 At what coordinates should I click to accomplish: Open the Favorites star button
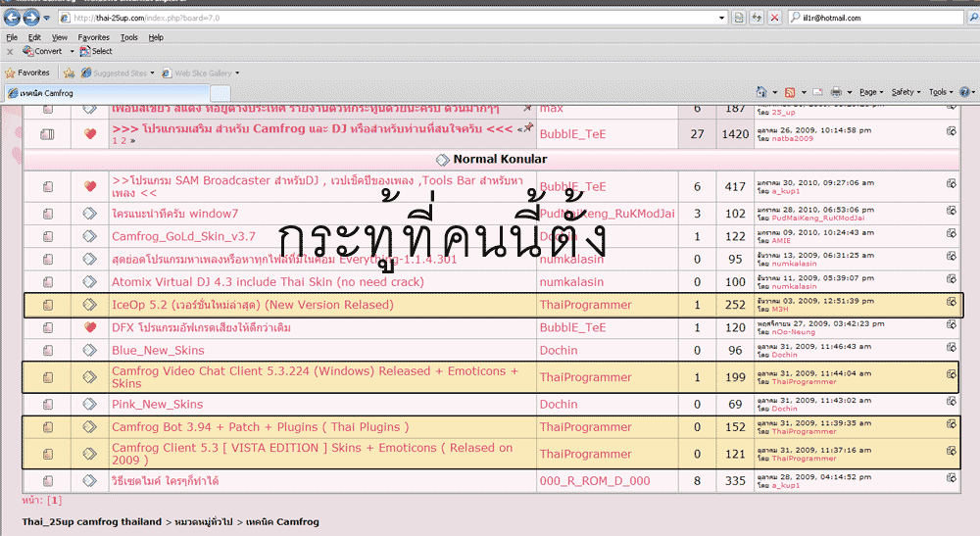tap(27, 73)
